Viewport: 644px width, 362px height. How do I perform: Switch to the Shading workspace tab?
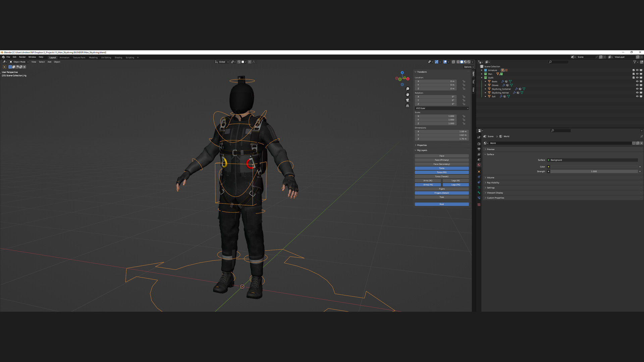[118, 58]
